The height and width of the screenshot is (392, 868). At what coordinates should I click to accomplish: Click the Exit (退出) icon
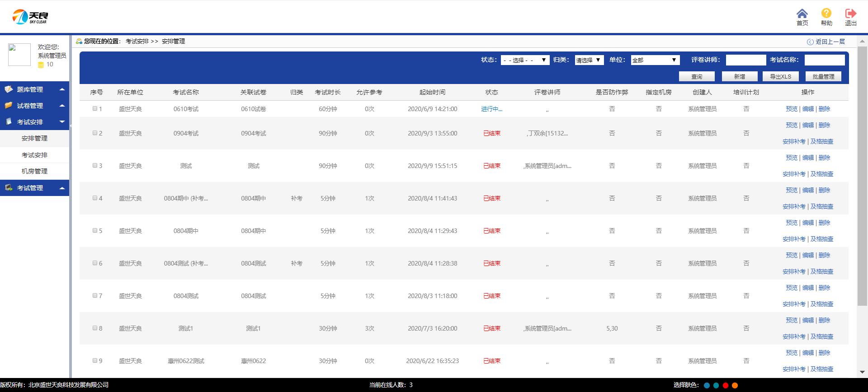(x=850, y=14)
